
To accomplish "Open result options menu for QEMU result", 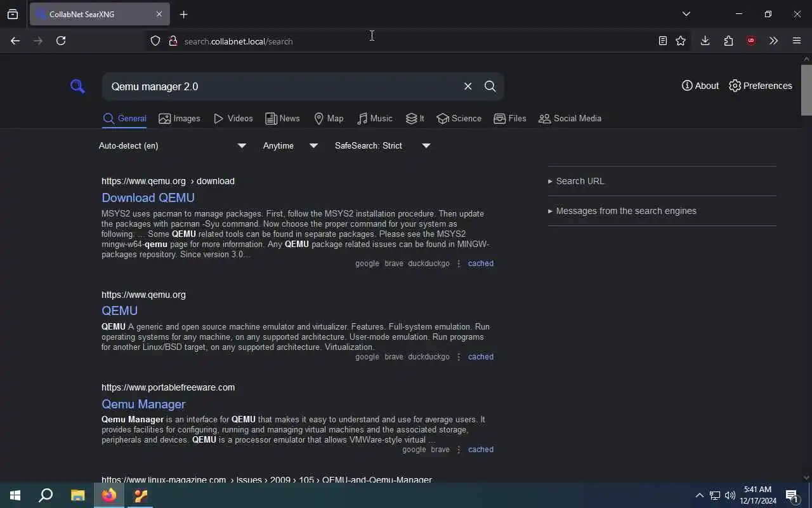I will 459,356.
